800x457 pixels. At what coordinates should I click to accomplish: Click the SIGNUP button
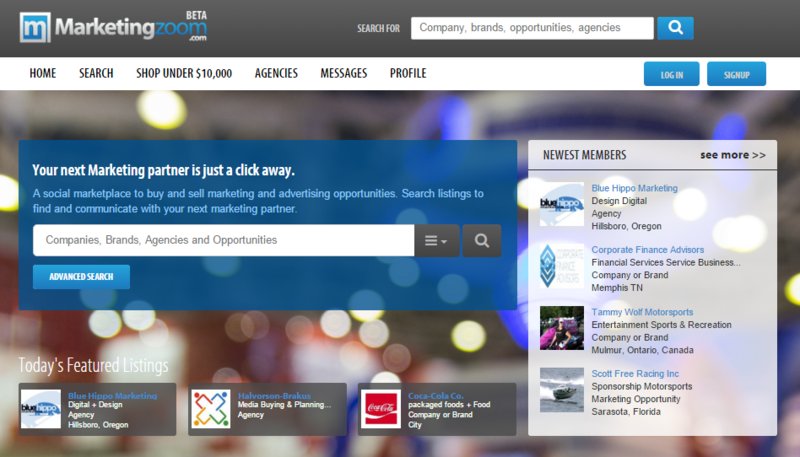(736, 74)
